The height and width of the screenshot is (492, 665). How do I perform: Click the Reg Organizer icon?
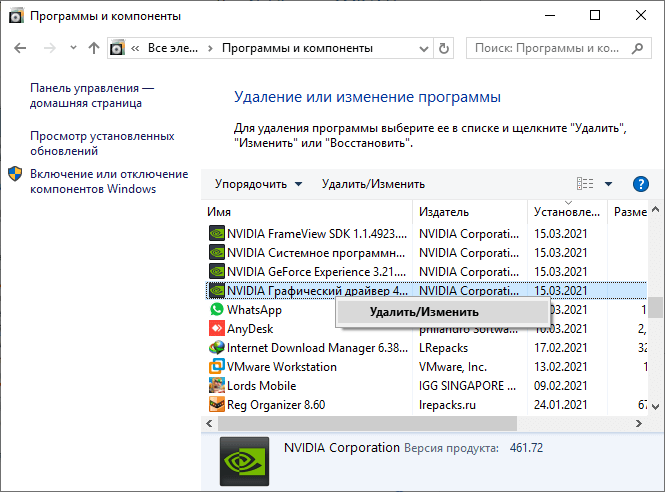[x=217, y=405]
